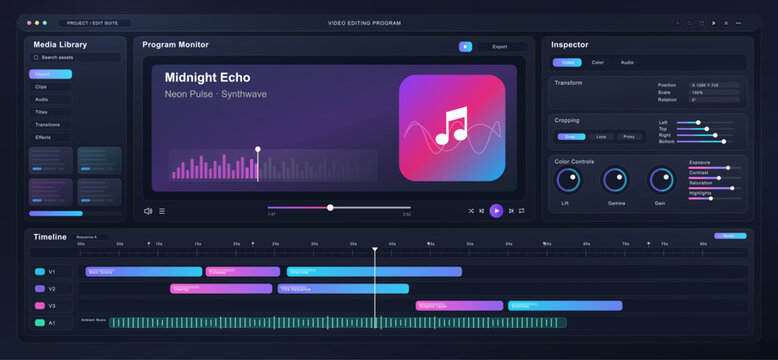Switch to the Audio inspector tab
The height and width of the screenshot is (360, 778).
point(627,62)
